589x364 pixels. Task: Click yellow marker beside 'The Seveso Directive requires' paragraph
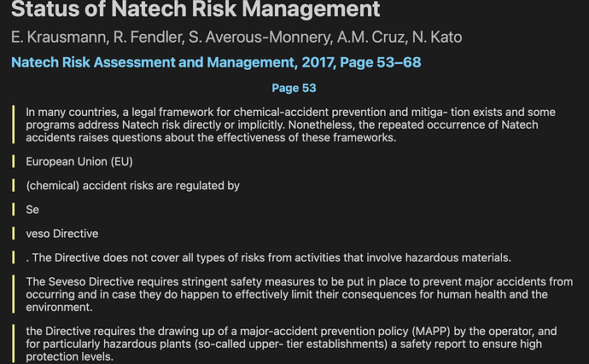14,294
